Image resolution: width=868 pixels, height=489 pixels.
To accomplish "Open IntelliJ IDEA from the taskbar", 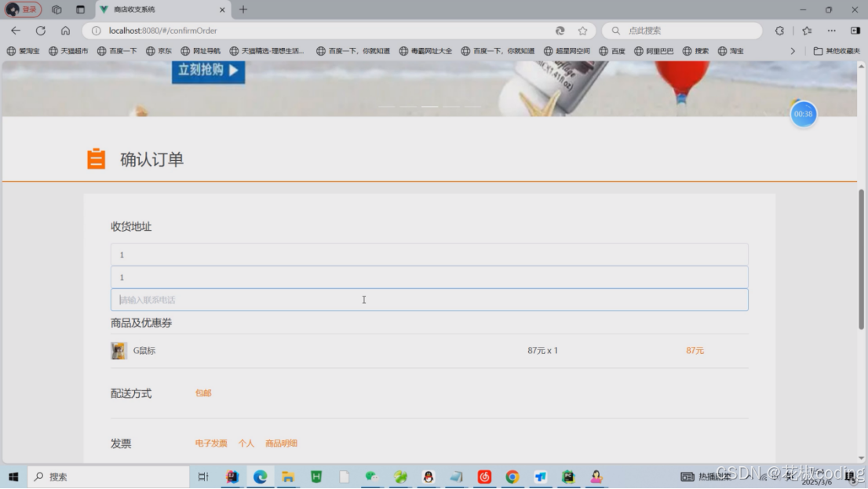I will coord(232,476).
